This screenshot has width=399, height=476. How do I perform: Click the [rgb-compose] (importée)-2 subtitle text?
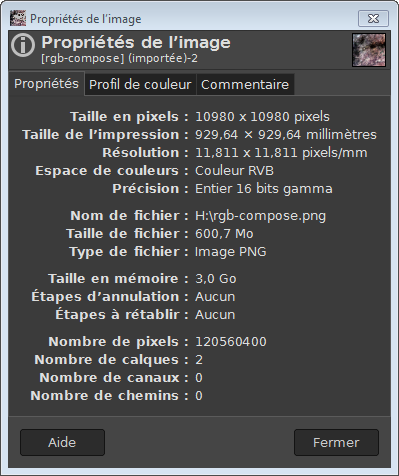coord(119,59)
